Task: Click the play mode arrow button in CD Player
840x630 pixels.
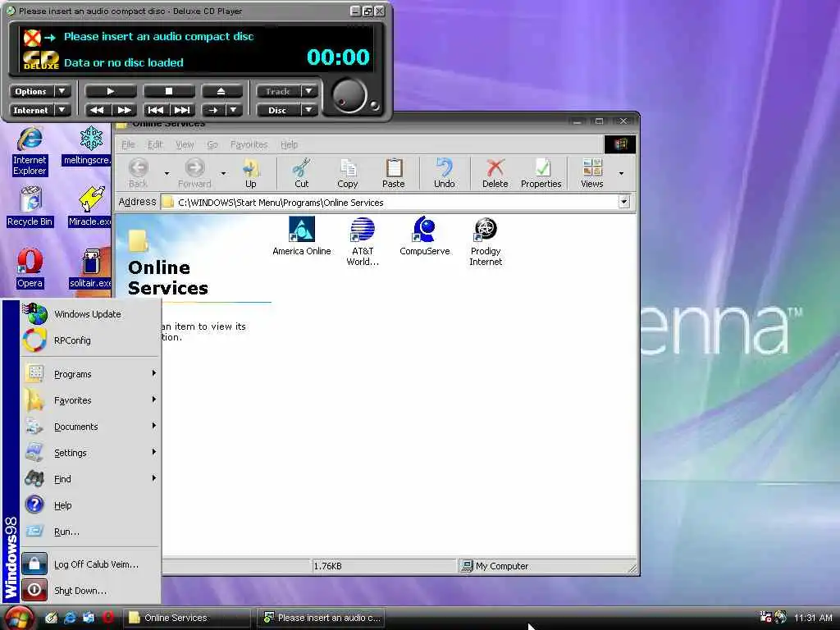Action: pyautogui.click(x=213, y=110)
